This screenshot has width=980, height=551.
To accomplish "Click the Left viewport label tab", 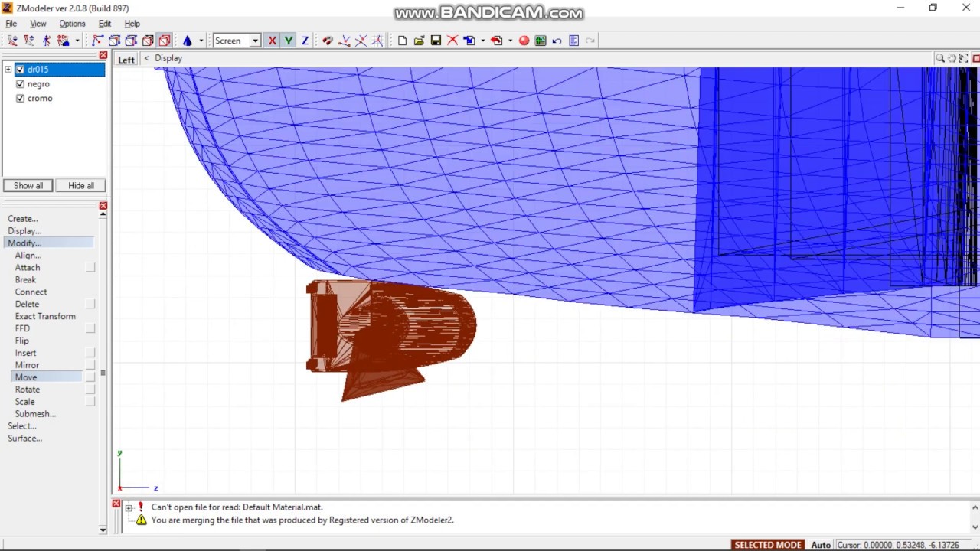I will [126, 59].
